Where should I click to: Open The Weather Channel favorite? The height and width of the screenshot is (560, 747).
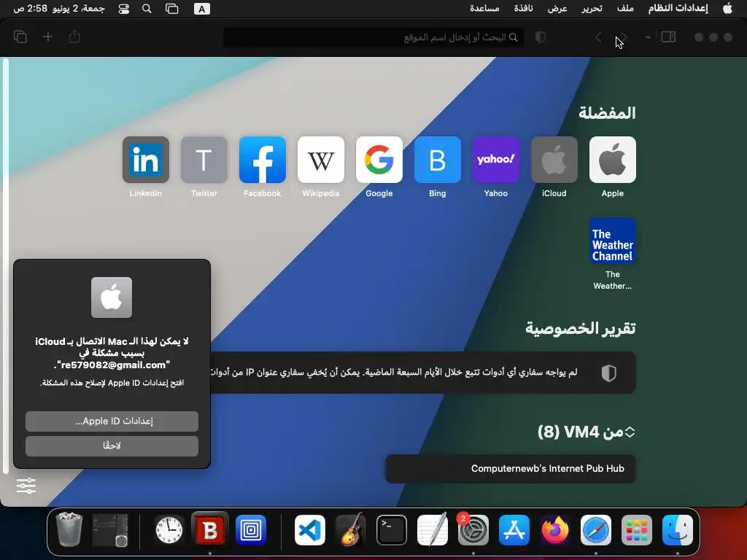[x=613, y=241]
